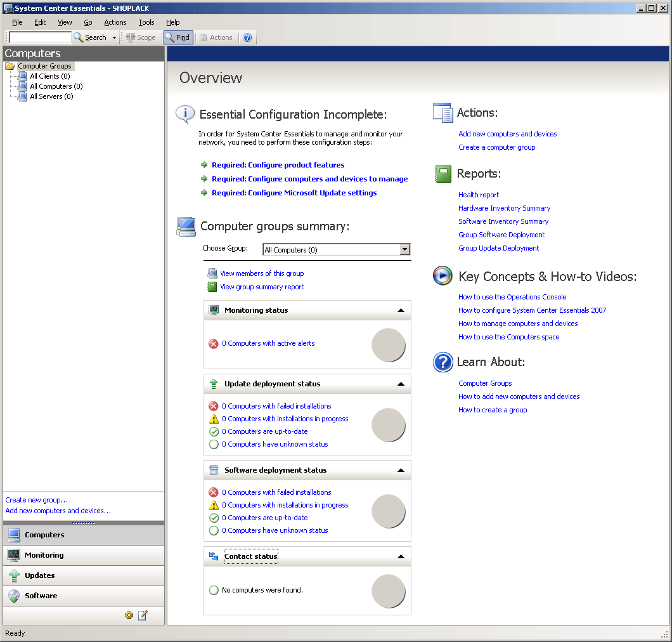This screenshot has height=642, width=672.
Task: Click Create a computer group action
Action: (497, 148)
